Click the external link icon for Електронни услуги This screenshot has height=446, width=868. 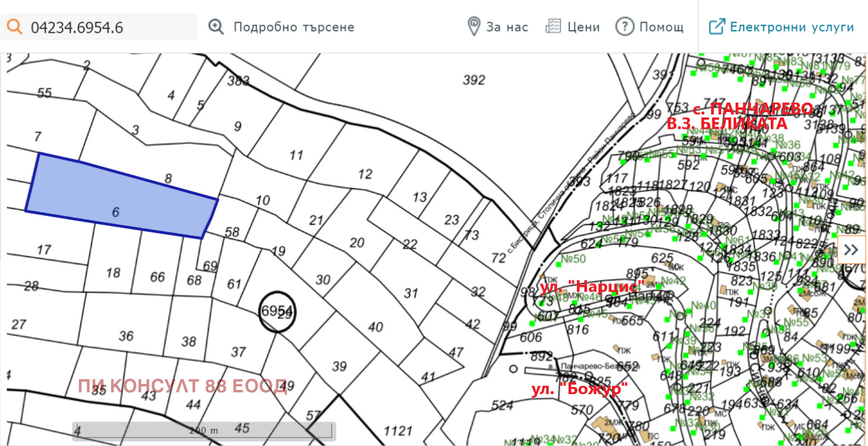click(x=716, y=27)
